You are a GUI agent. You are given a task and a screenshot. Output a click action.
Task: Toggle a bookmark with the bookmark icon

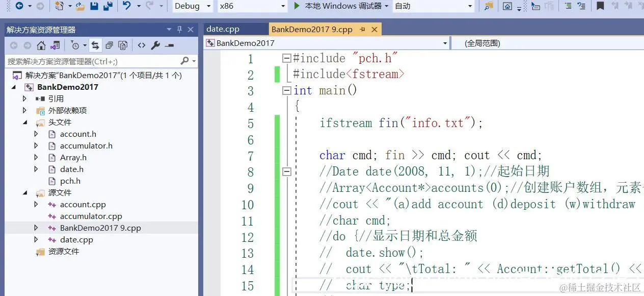600,6
